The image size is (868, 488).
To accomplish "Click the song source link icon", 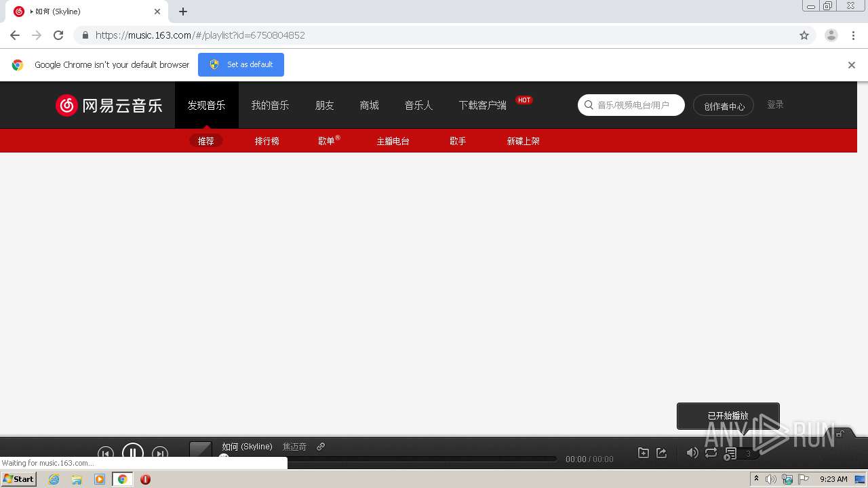I will 321,447.
